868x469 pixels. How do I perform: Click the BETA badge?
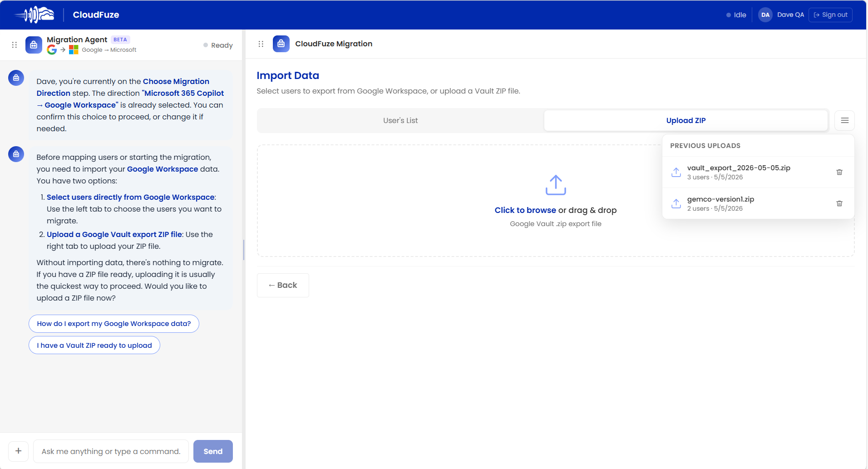click(x=120, y=39)
